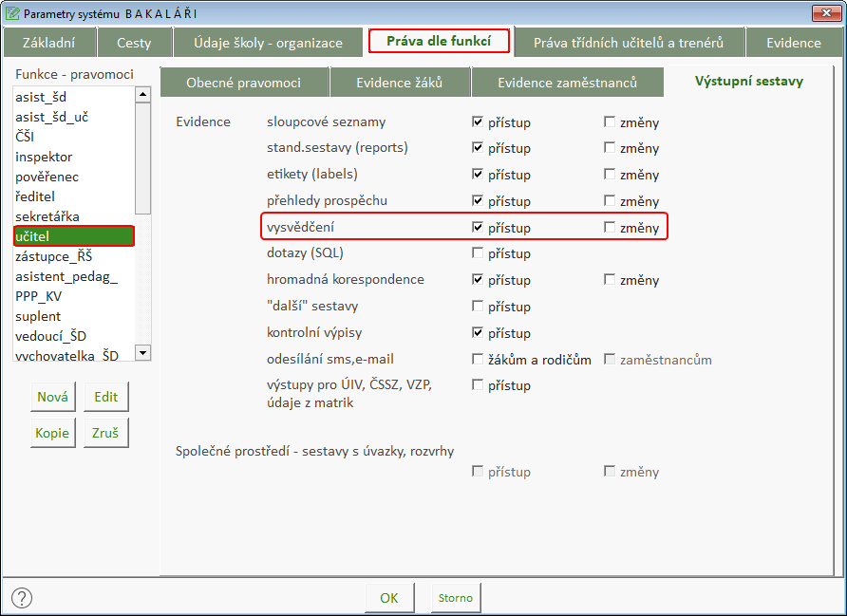
Task: Open the Evidence žáků sub-tab
Action: pyautogui.click(x=399, y=83)
